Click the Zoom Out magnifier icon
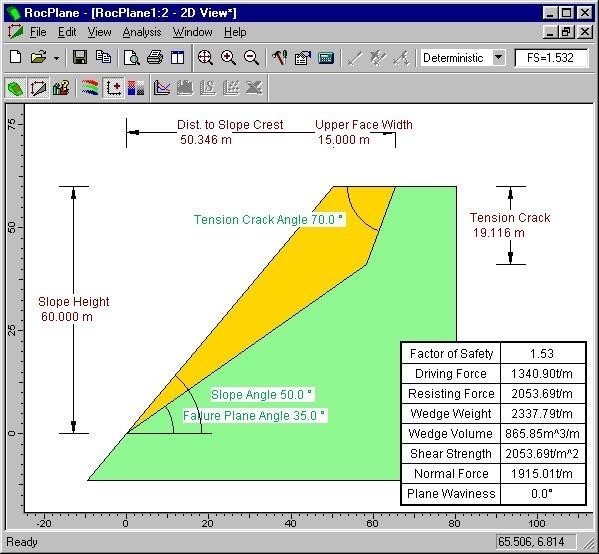Viewport: 599px width, 554px height. tap(251, 58)
